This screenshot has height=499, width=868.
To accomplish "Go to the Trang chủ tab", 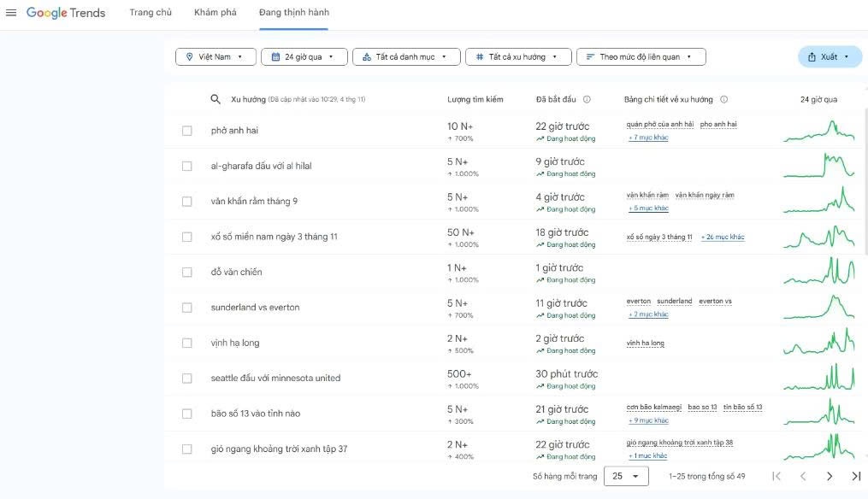I will click(x=151, y=13).
